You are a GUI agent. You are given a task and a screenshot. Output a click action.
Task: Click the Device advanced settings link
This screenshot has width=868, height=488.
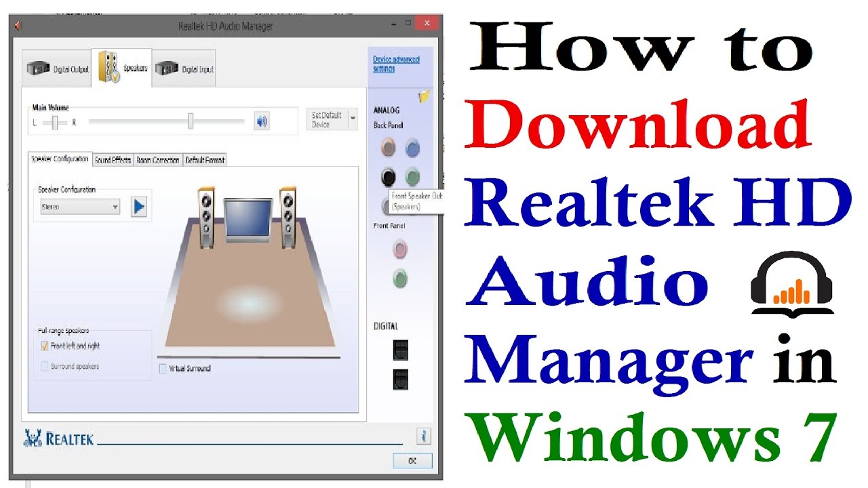point(396,64)
